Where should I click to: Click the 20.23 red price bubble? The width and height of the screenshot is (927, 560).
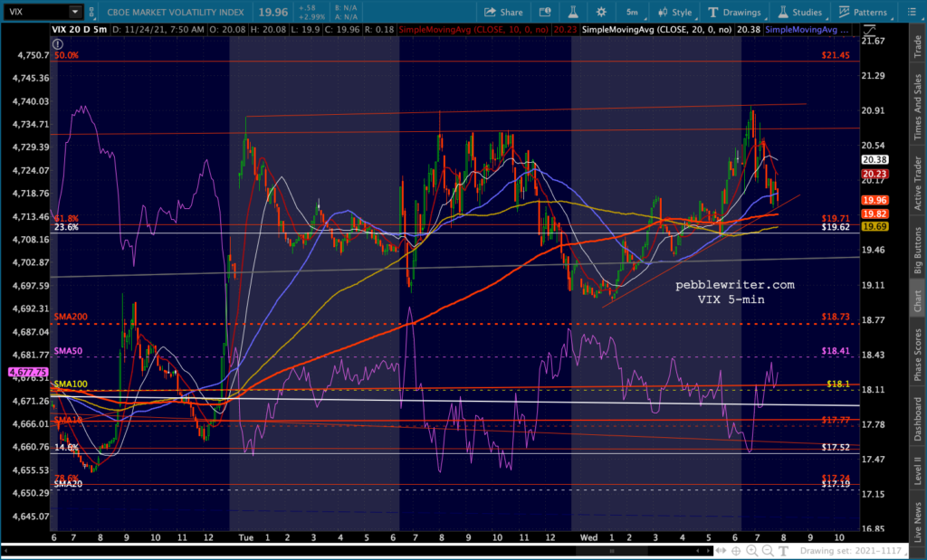click(x=875, y=174)
